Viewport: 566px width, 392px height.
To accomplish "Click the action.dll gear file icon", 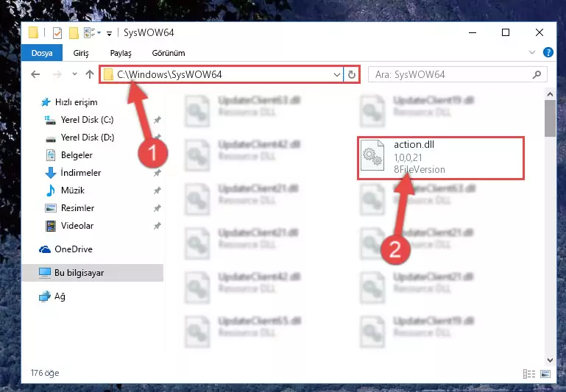I will [x=372, y=155].
